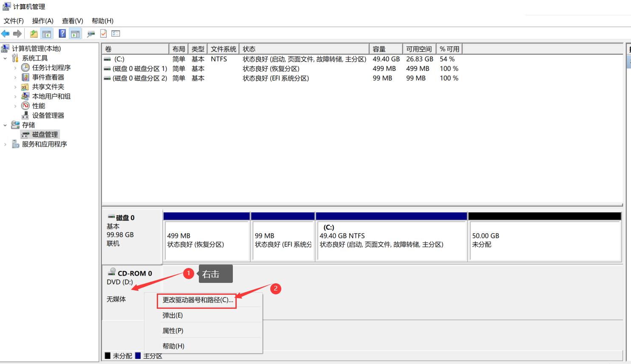Sort by the 容量 column header
This screenshot has height=364, width=631.
(386, 49)
